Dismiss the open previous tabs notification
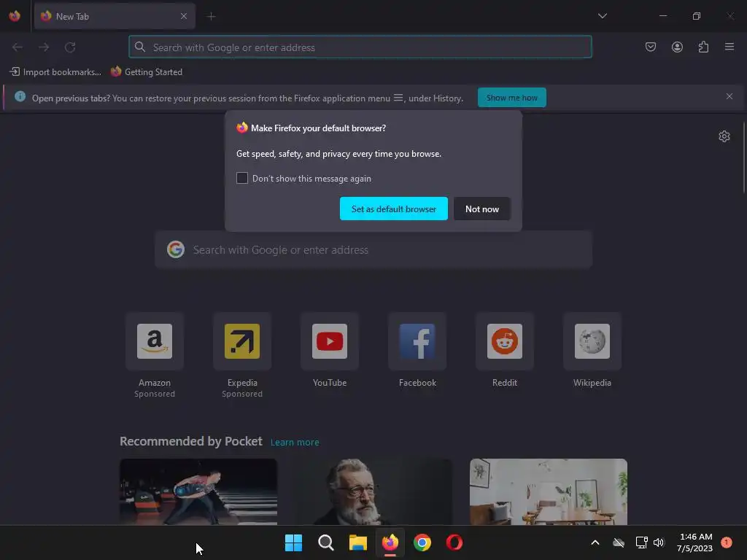 (x=729, y=96)
